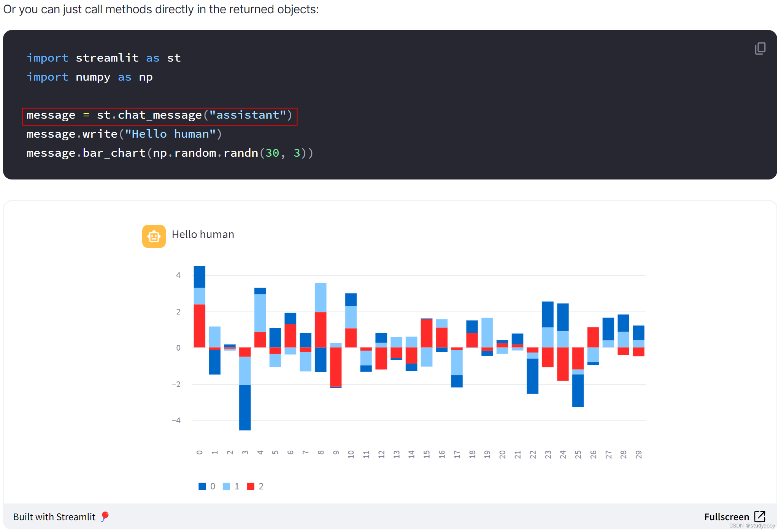Click the x-axis label 29
781x532 pixels.
click(x=638, y=454)
